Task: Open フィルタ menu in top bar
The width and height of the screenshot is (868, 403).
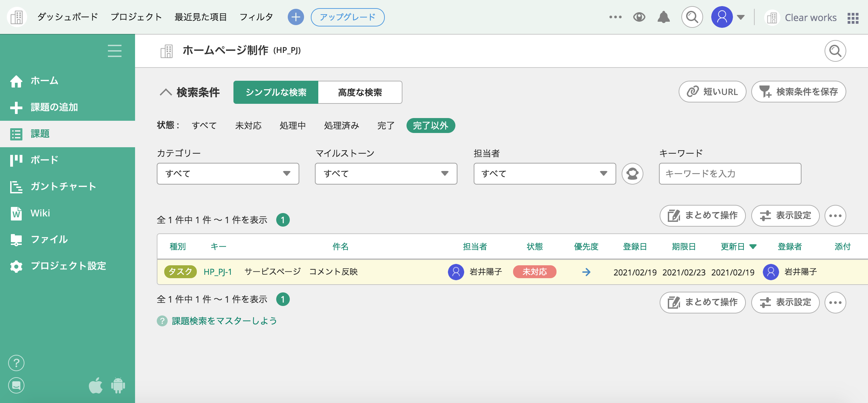Action: 256,17
